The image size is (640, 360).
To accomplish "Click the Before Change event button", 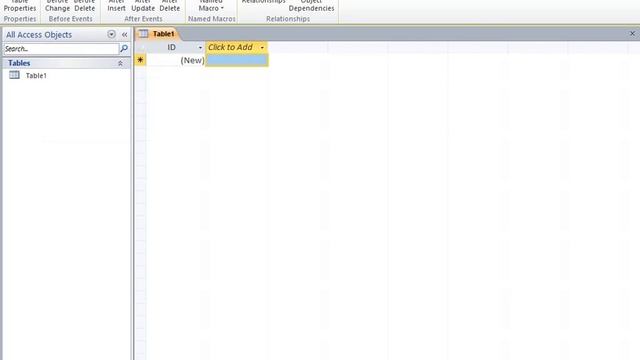I will click(58, 6).
